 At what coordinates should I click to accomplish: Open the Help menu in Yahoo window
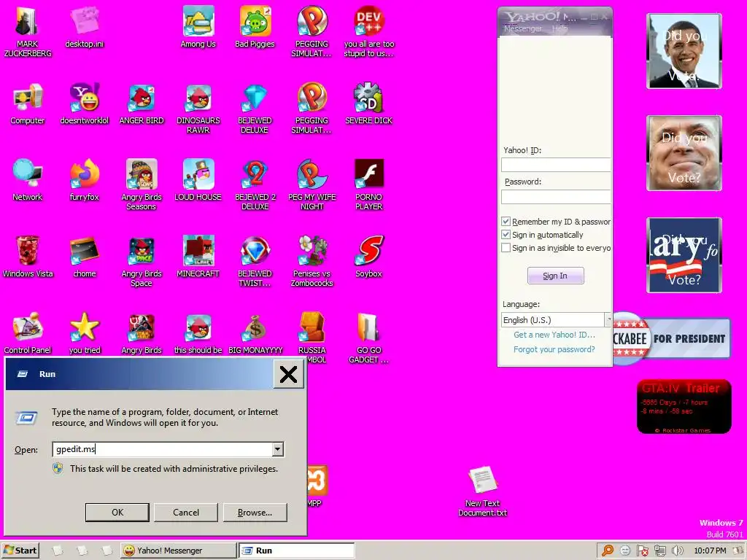(x=560, y=28)
